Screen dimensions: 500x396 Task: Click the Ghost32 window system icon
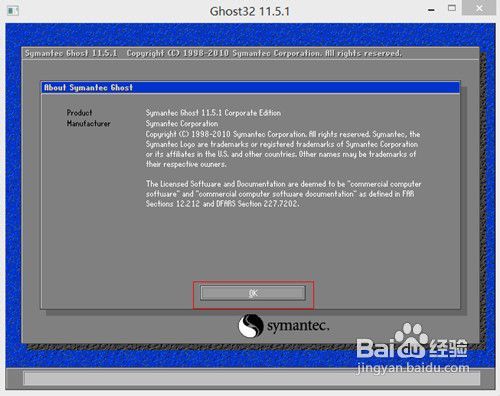click(x=13, y=11)
